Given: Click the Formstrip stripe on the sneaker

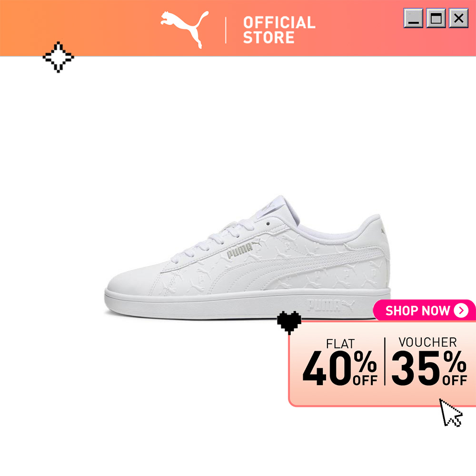Looking at the screenshot, I should pos(300,267).
